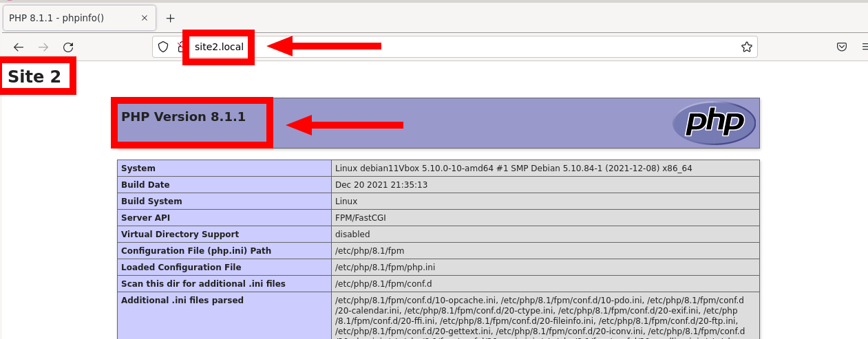The width and height of the screenshot is (868, 339).
Task: Click the PHP Version 8.1.1 heading
Action: [183, 117]
